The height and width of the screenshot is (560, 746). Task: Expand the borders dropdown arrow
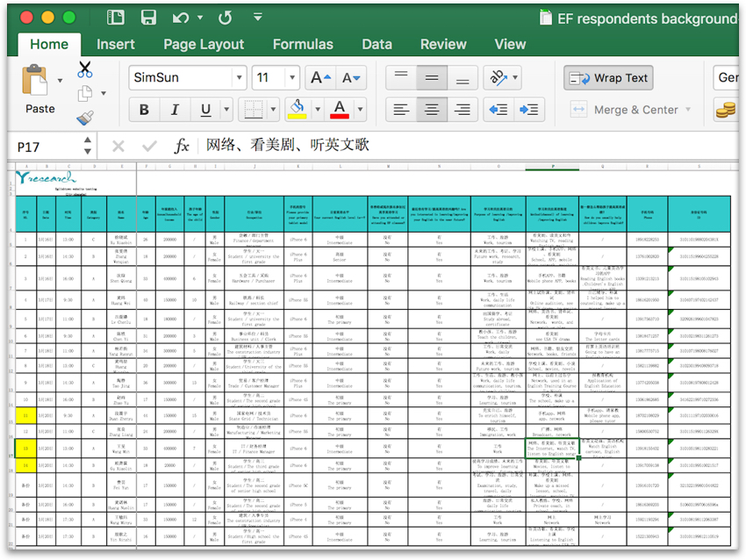point(273,110)
